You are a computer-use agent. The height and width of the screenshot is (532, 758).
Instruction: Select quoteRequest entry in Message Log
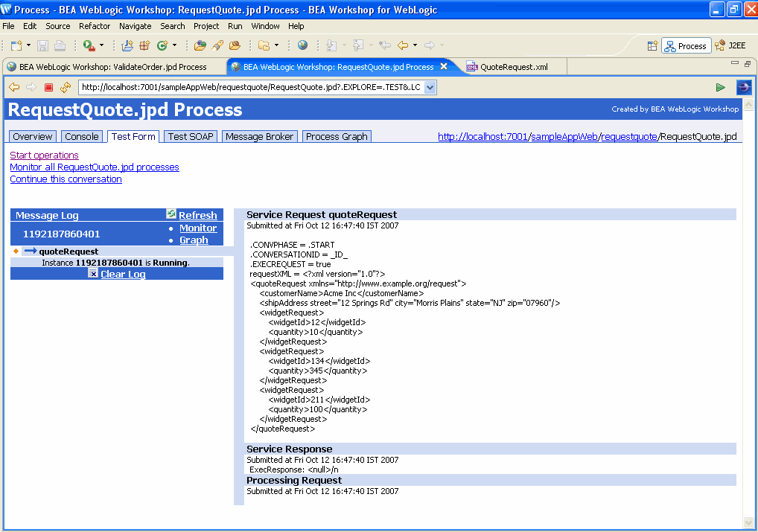click(69, 251)
